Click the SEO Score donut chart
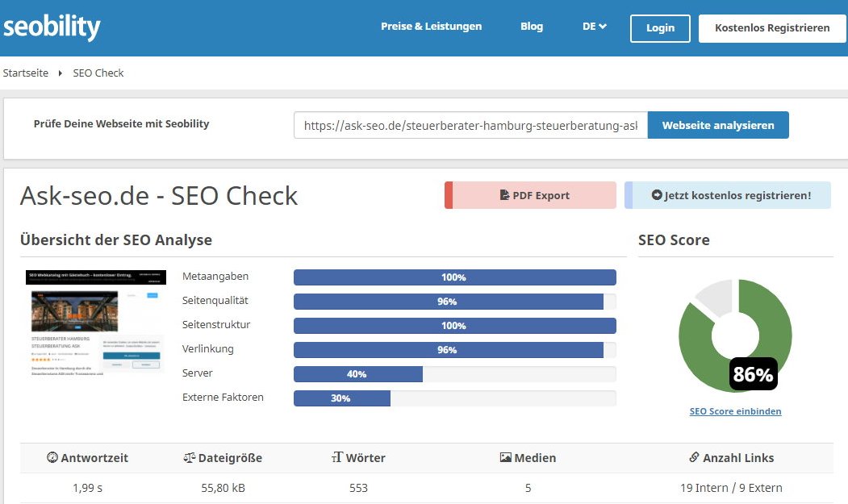The image size is (848, 504). [736, 335]
